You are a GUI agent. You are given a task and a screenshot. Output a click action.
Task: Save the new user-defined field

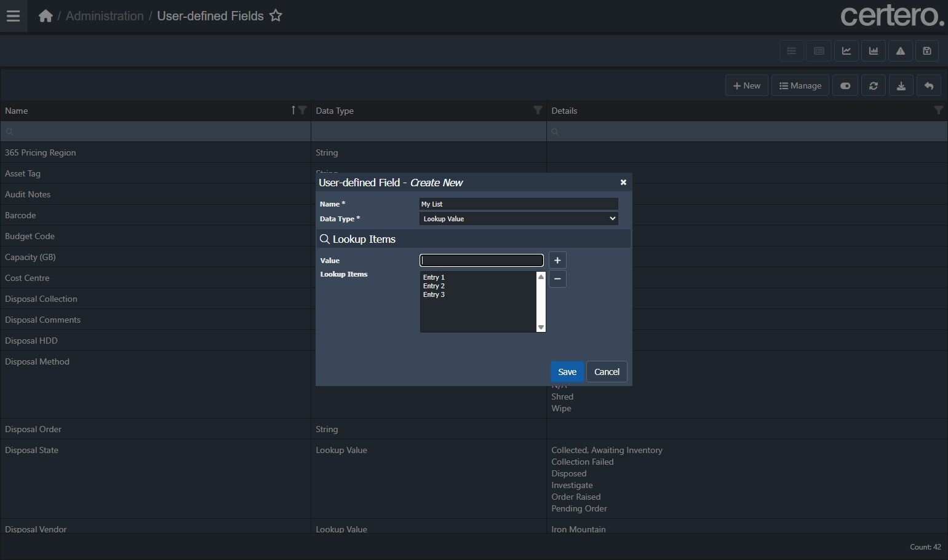567,372
